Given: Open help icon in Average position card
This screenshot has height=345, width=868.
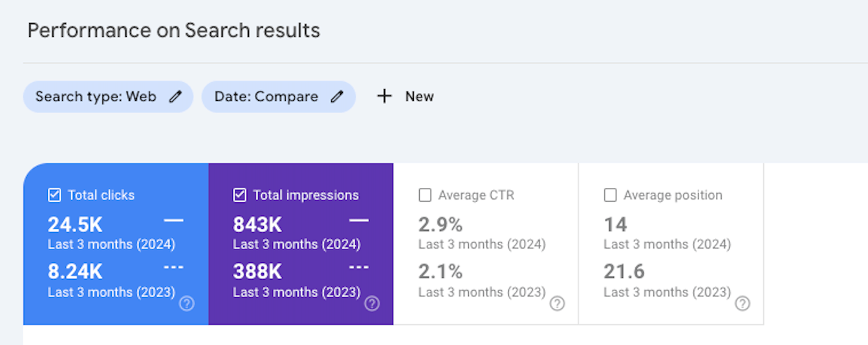Looking at the screenshot, I should tap(743, 304).
